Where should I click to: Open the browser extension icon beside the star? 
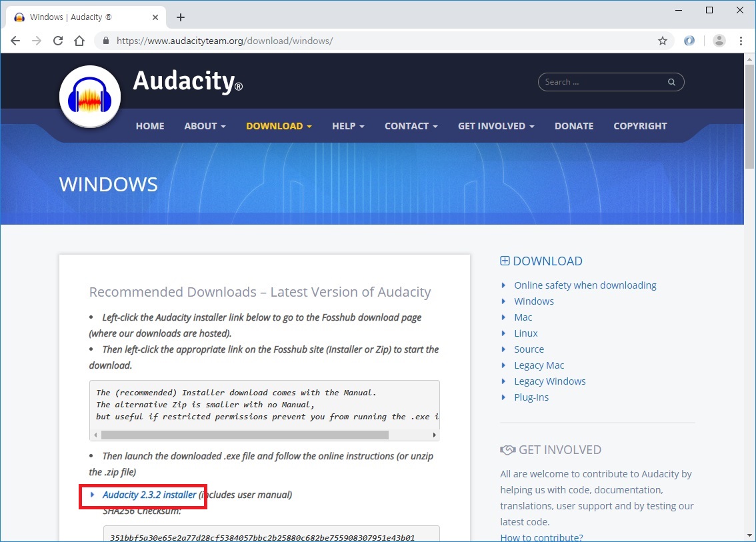coord(689,41)
